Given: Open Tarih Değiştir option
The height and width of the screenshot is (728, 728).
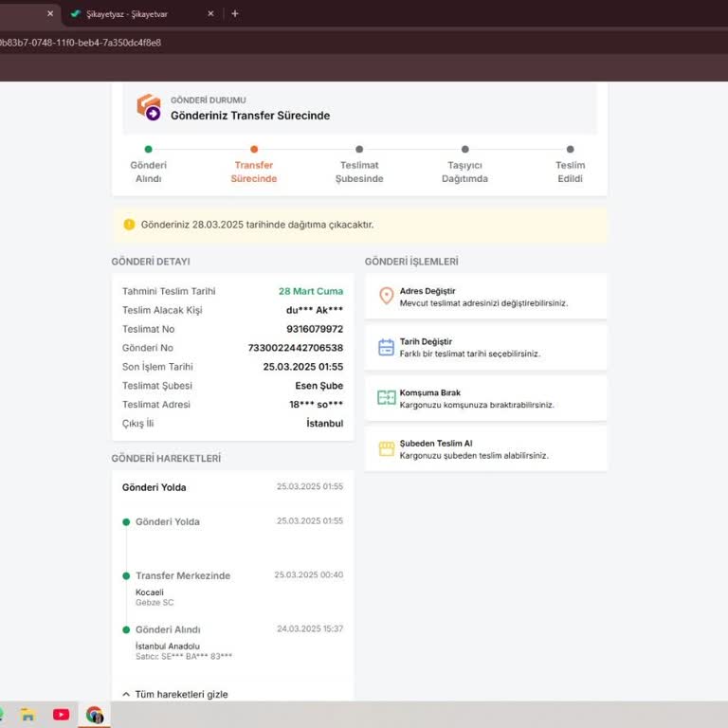Looking at the screenshot, I should coord(485,347).
